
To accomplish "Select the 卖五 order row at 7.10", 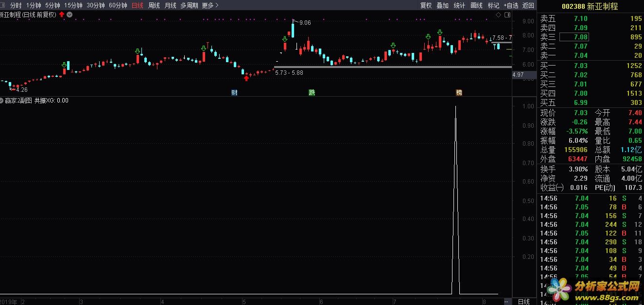I will tap(591, 18).
